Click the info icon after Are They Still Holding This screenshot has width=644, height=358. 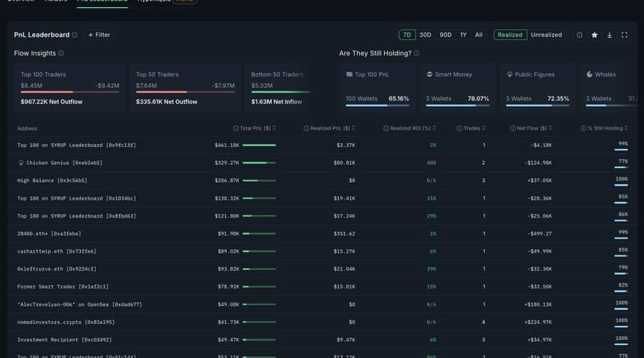416,53
